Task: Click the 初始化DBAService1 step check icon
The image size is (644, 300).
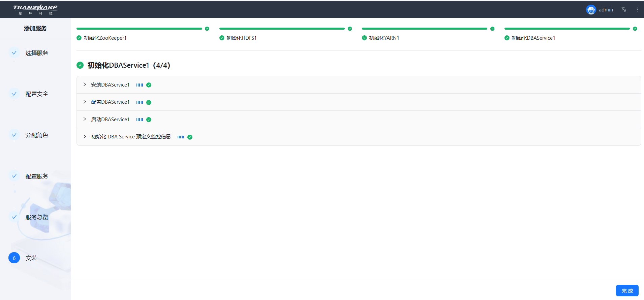Action: pyautogui.click(x=507, y=38)
